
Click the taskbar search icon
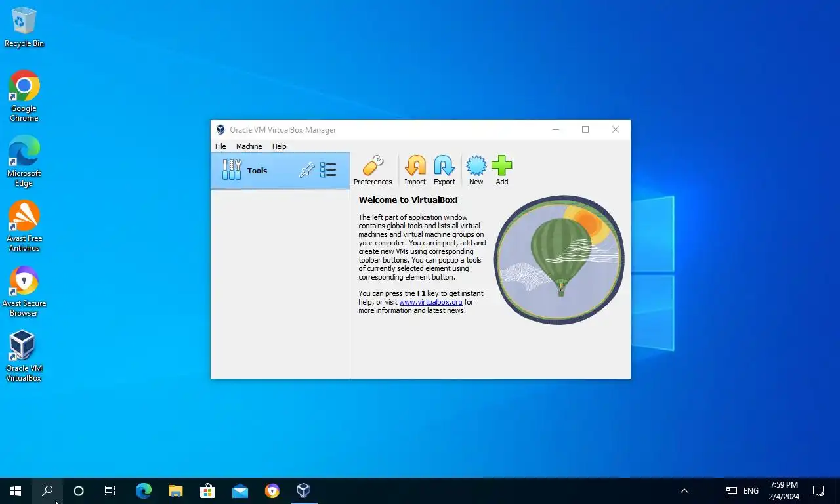[47, 491]
